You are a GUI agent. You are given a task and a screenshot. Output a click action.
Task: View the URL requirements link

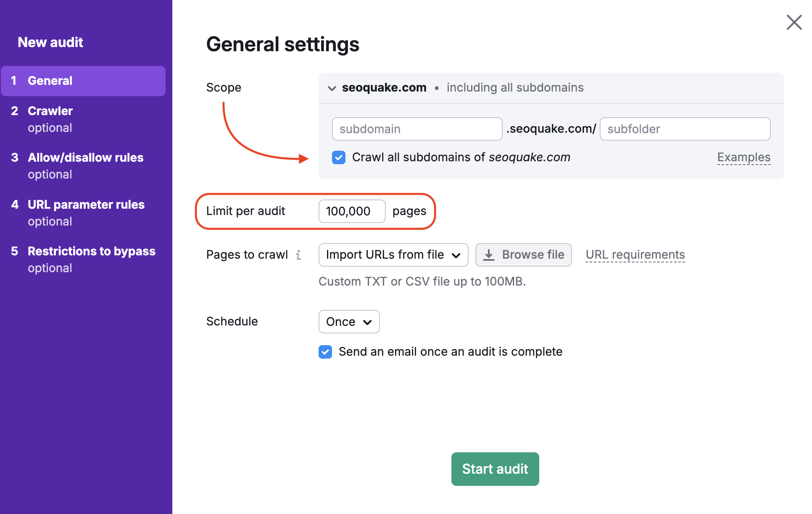[635, 254]
